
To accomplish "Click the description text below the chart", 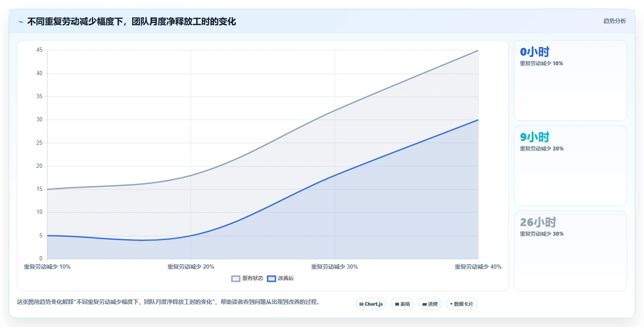I will point(168,302).
